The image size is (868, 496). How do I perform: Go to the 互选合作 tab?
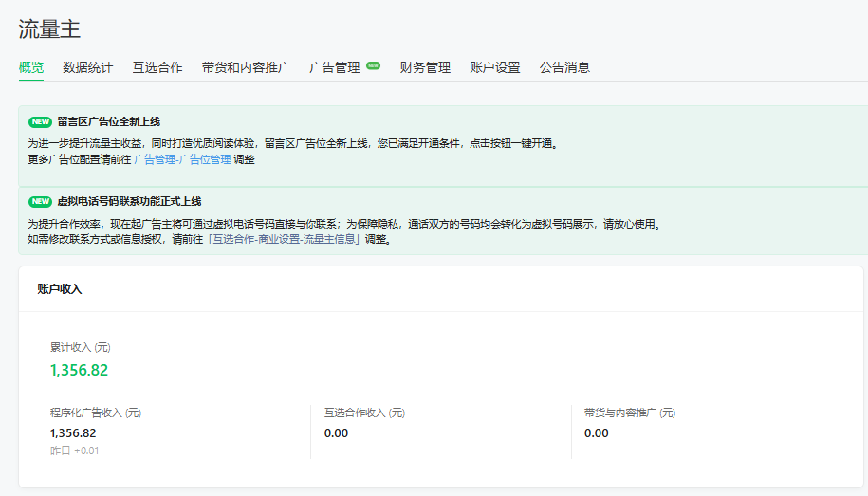pos(157,67)
